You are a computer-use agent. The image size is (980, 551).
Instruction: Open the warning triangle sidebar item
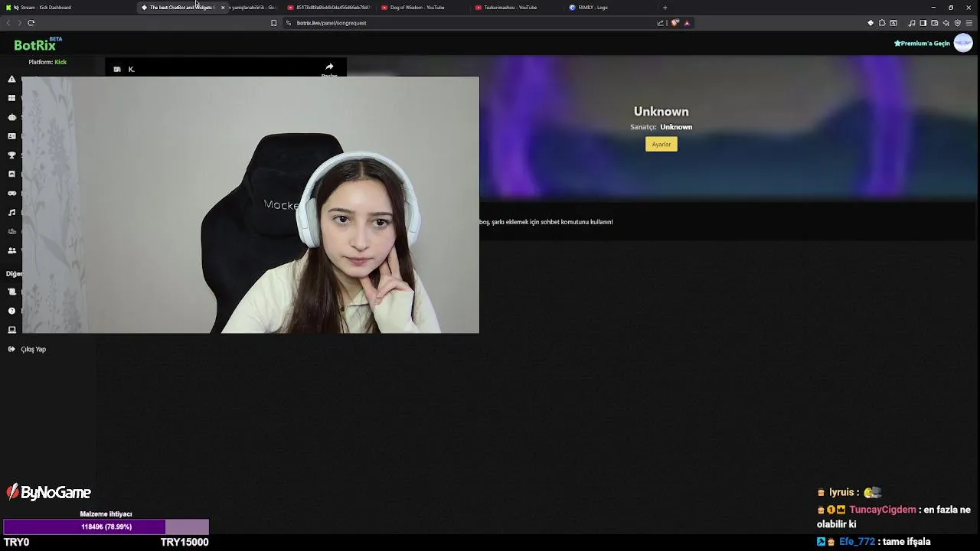pos(11,80)
